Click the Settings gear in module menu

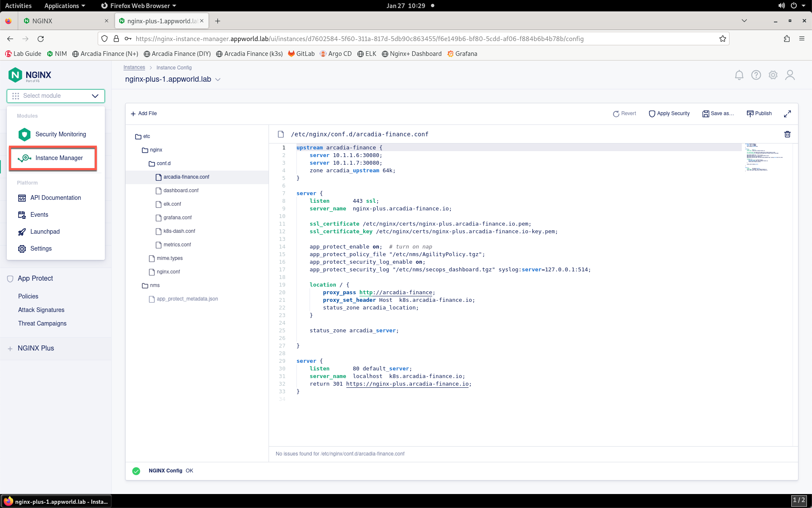(22, 248)
